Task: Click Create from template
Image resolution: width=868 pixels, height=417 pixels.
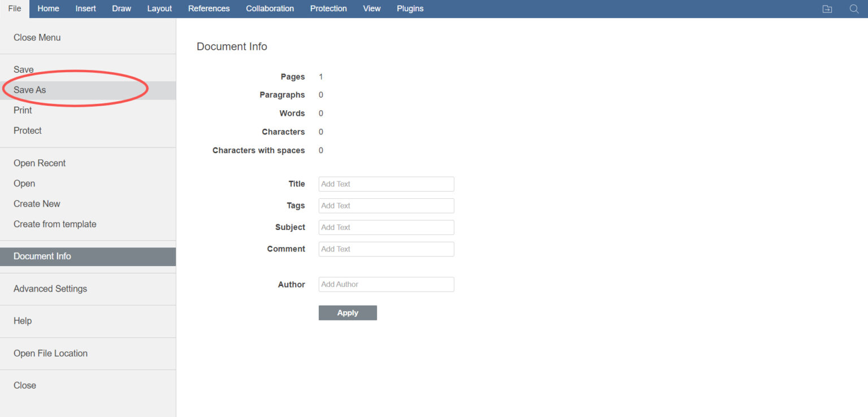Action: point(55,224)
